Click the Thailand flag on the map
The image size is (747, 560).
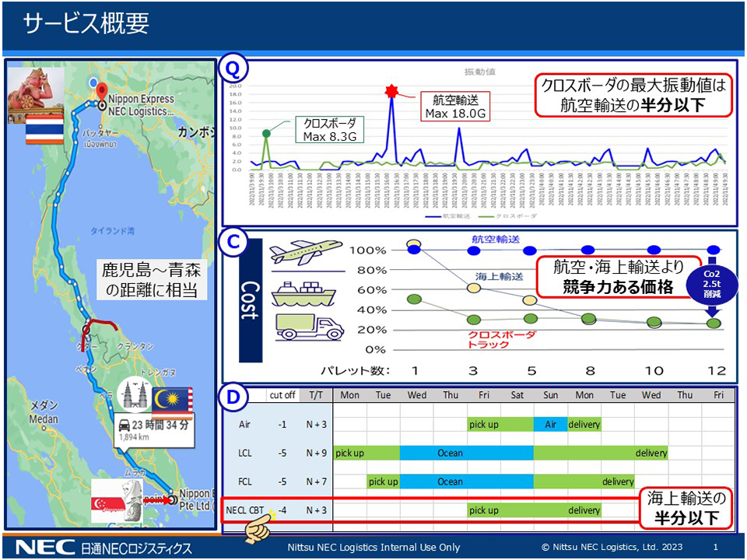43,130
